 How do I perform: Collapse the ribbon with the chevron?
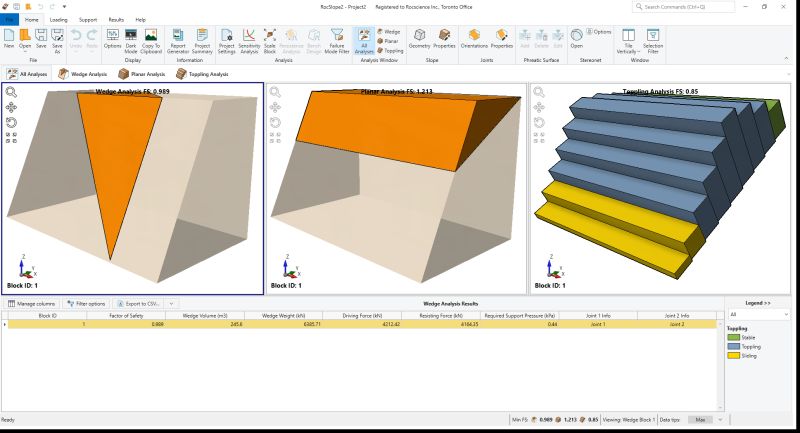[x=786, y=59]
